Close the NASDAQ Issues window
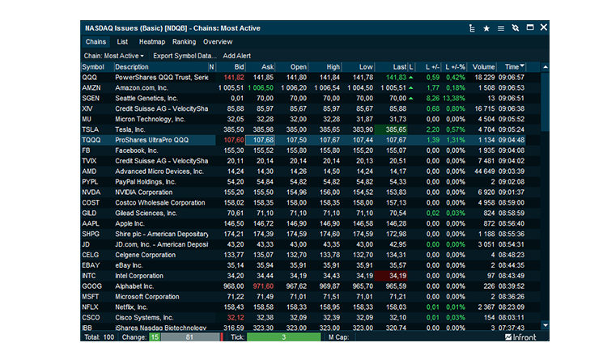Screen dimensions: 603x364 click(x=543, y=28)
